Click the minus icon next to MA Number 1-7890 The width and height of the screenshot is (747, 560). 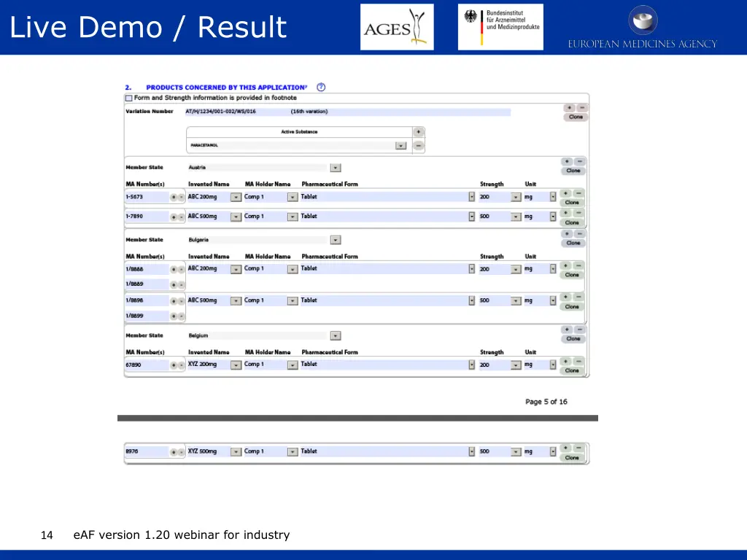(181, 217)
